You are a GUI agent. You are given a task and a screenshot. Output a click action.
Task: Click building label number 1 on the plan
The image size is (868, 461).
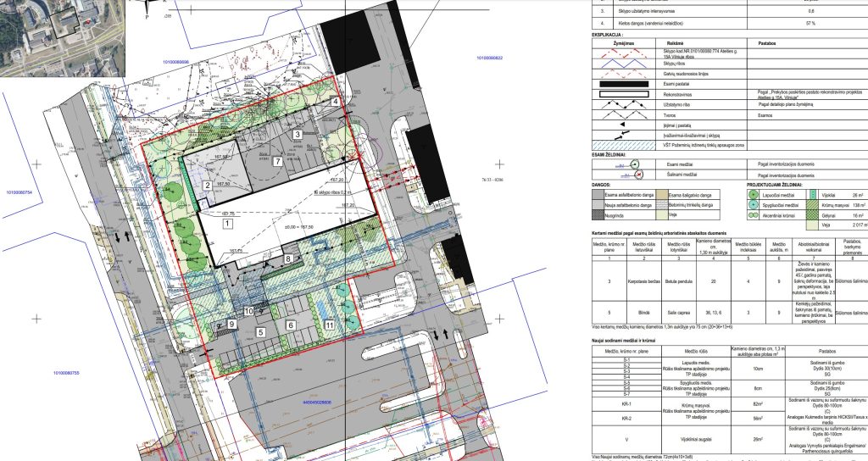[x=227, y=224]
